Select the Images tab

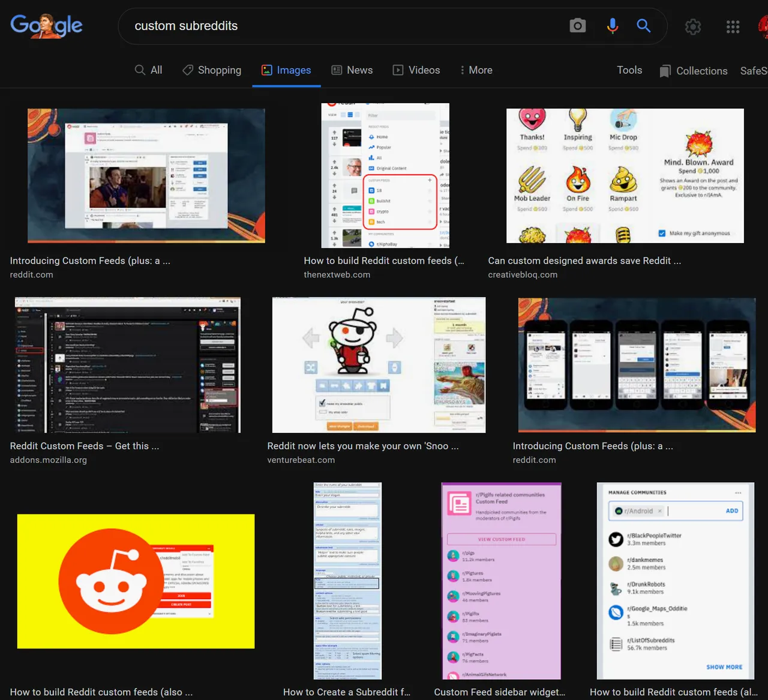pyautogui.click(x=286, y=70)
